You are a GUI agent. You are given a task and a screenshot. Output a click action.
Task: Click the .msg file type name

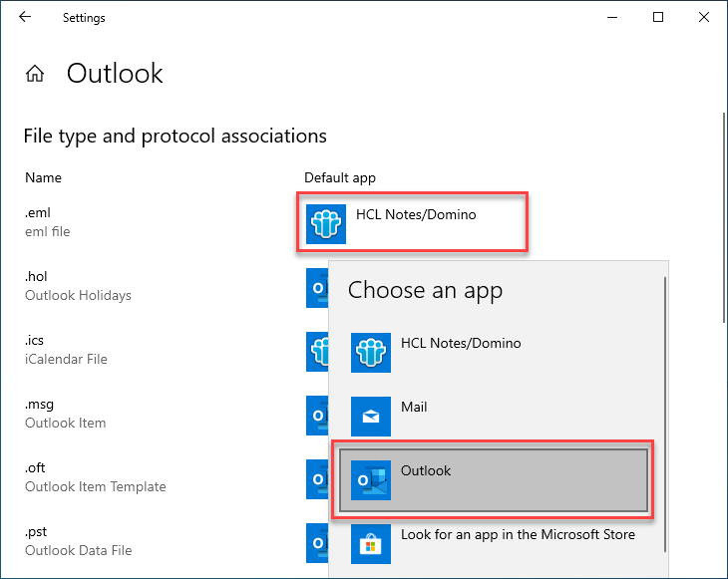[x=39, y=405]
